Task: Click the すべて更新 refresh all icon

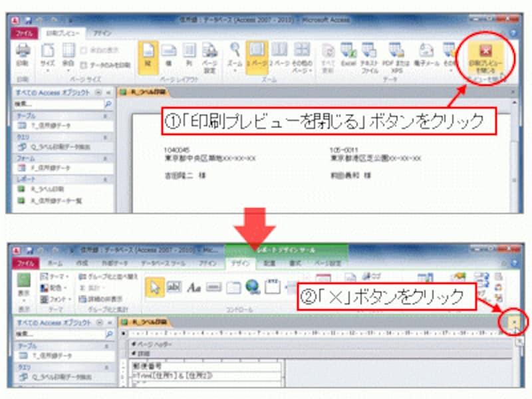Action: click(328, 58)
